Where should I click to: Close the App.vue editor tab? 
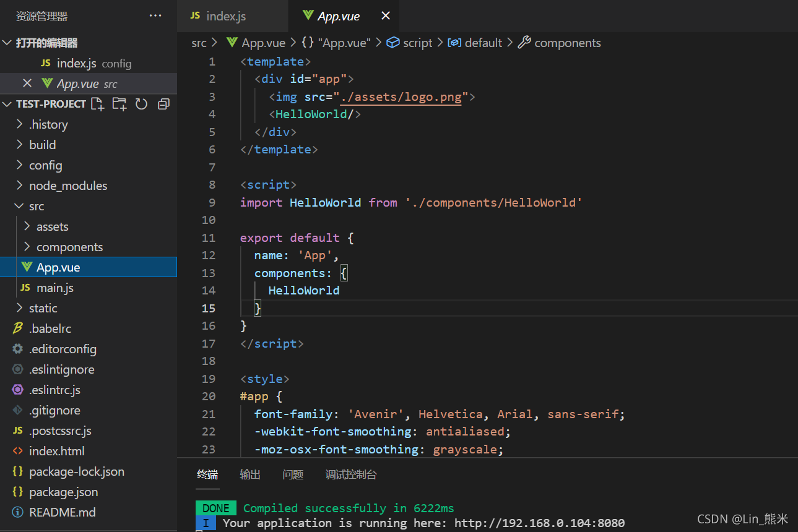pos(386,16)
